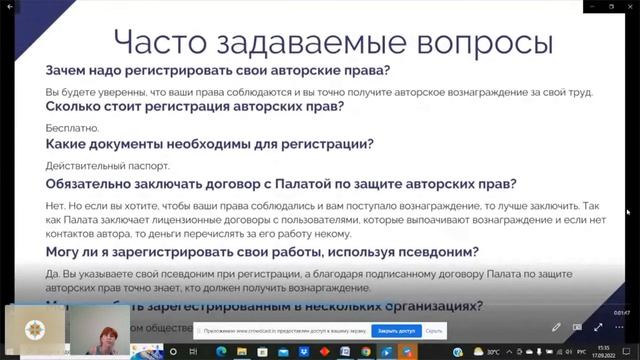Click the help question-mark tray icon

click(x=458, y=351)
